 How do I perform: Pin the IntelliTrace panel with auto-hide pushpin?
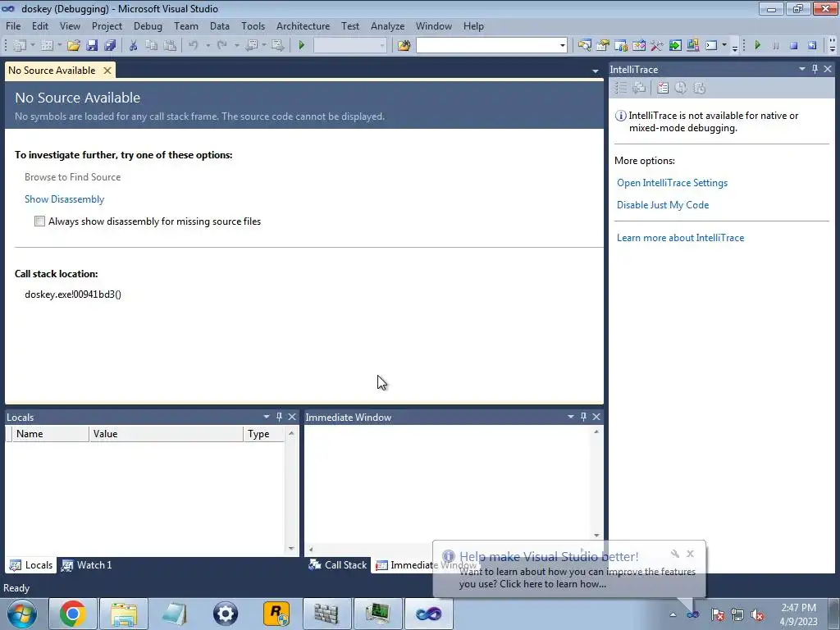(815, 69)
